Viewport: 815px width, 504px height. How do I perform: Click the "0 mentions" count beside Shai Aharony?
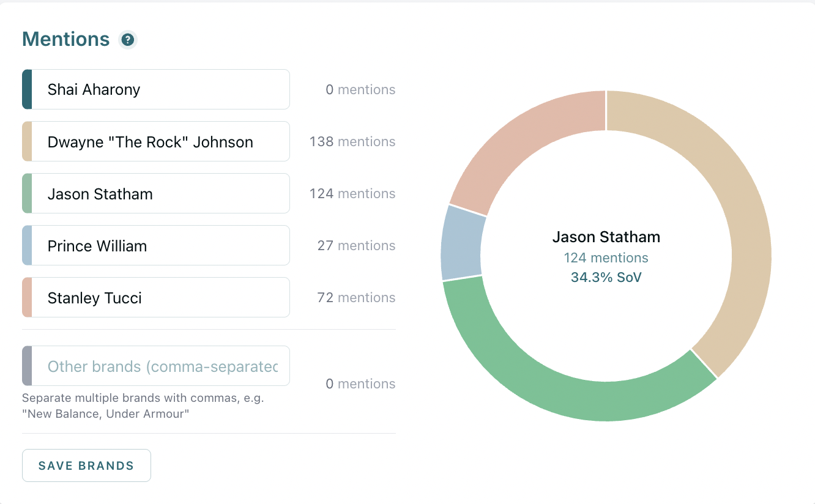pos(360,89)
